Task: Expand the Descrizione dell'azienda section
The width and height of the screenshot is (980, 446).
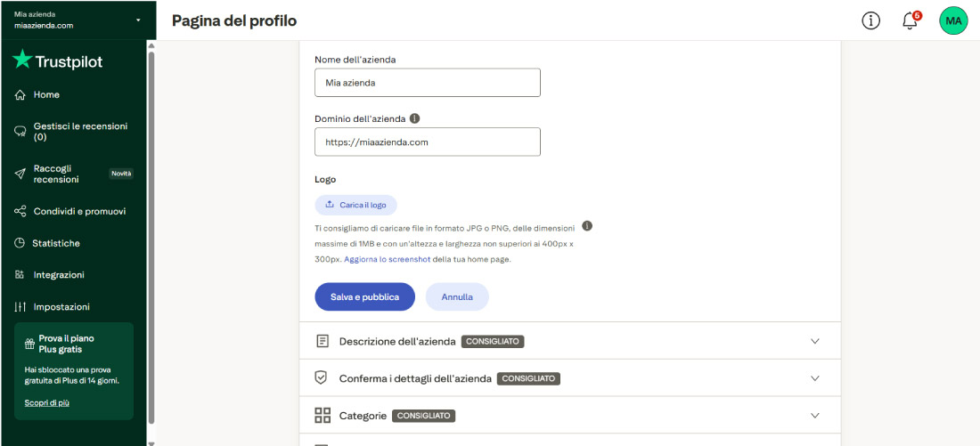Action: point(814,341)
